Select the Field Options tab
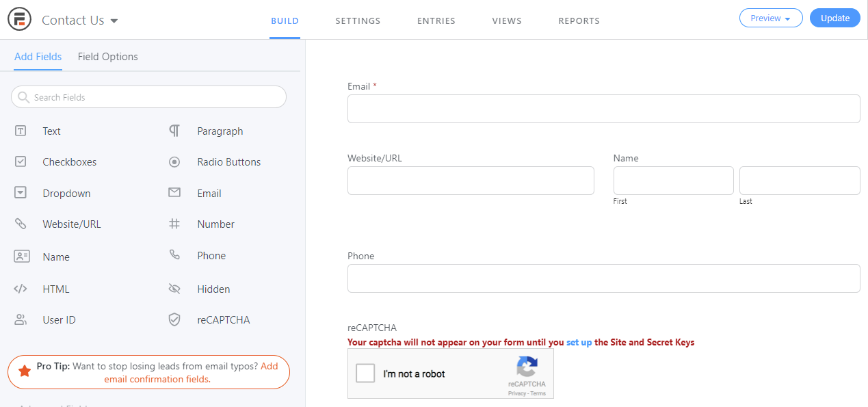This screenshot has width=868, height=407. tap(108, 57)
